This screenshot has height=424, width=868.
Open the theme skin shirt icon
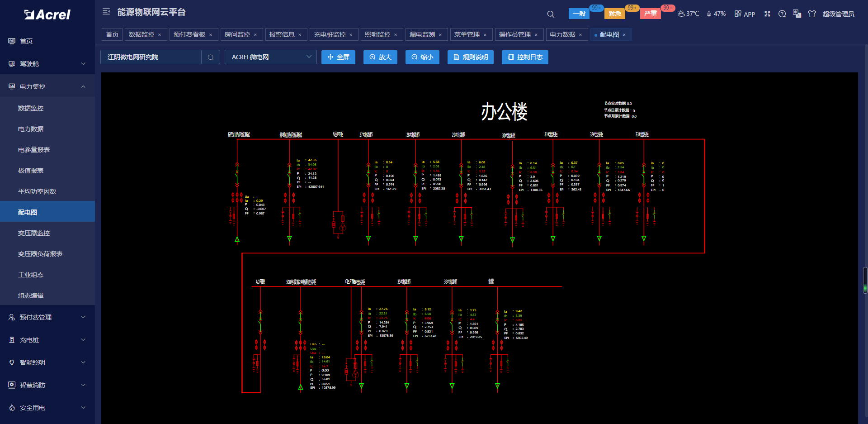click(812, 14)
